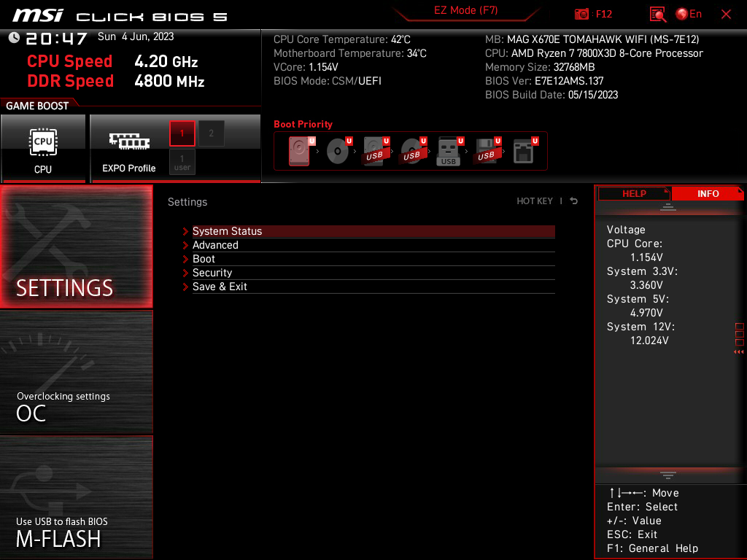This screenshot has height=560, width=747.
Task: Enable EXPO Profile 1
Action: [182, 133]
